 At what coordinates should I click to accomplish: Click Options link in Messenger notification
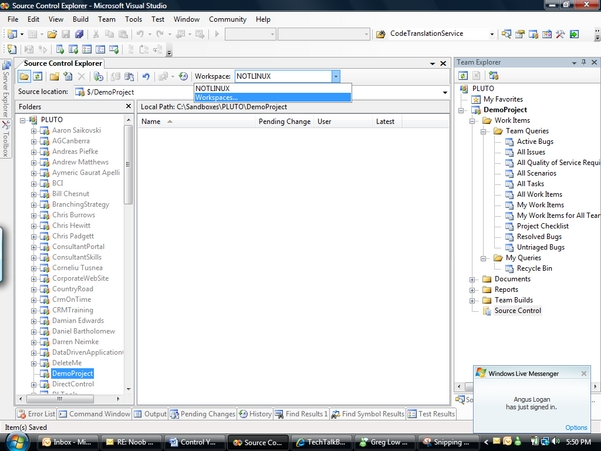(576, 427)
